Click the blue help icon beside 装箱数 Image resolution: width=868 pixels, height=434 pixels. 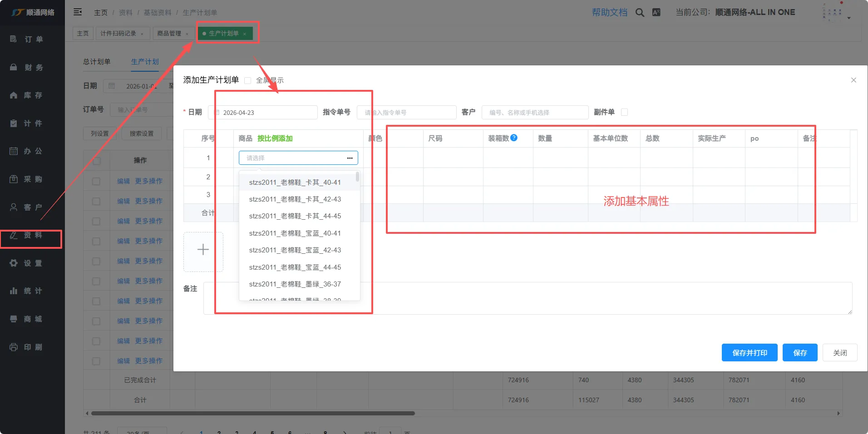pyautogui.click(x=514, y=138)
